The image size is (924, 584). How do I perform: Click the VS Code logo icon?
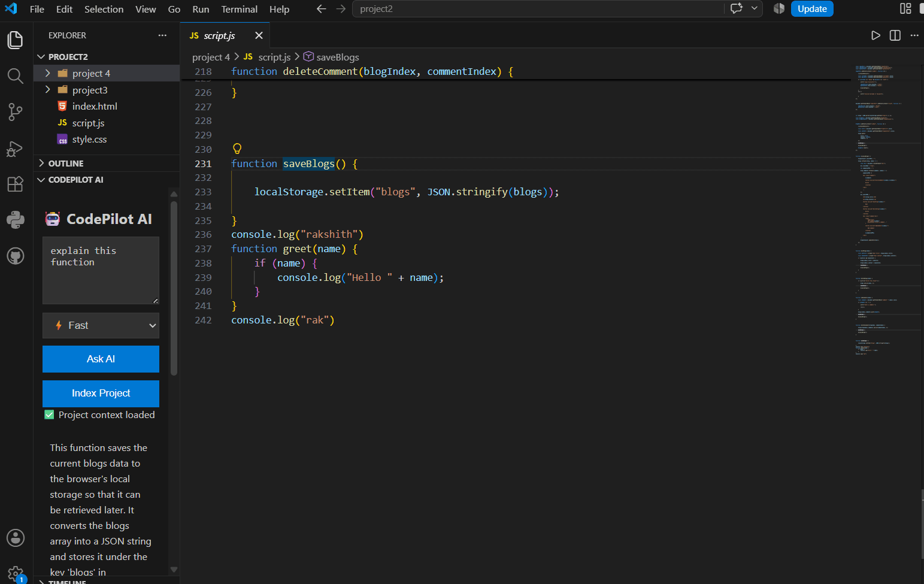tap(11, 8)
